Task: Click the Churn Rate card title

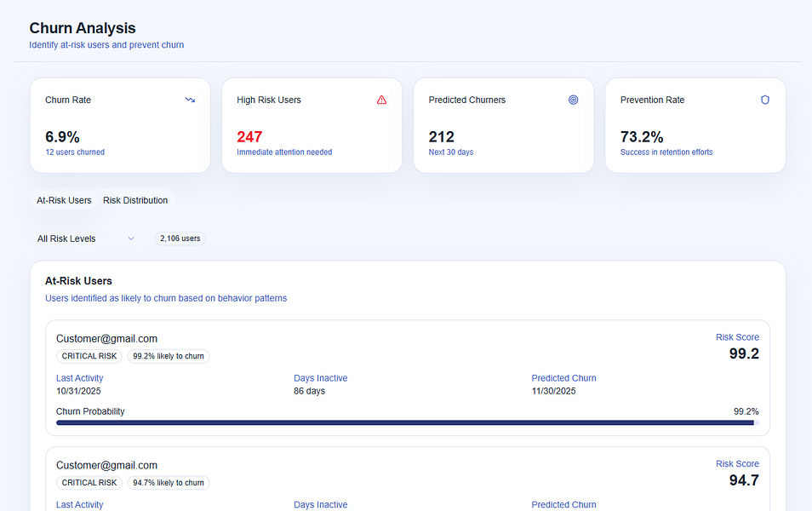Action: pos(68,100)
